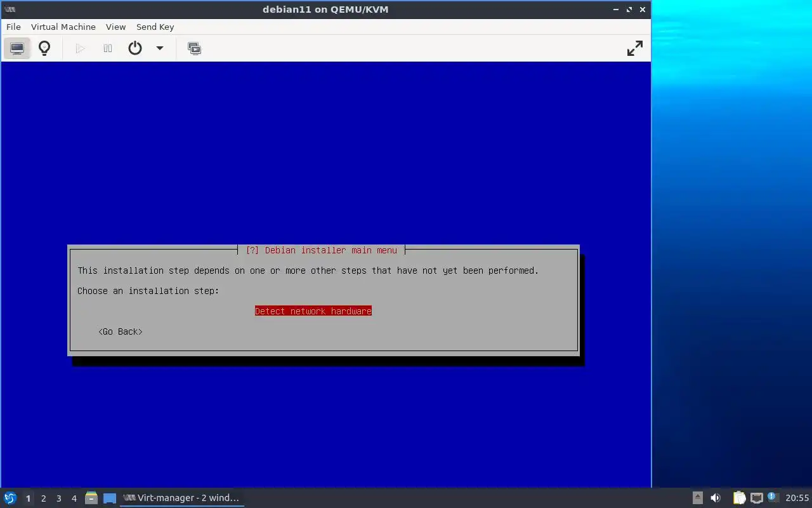The width and height of the screenshot is (812, 508).
Task: Pause the virtual machine
Action: tap(108, 48)
